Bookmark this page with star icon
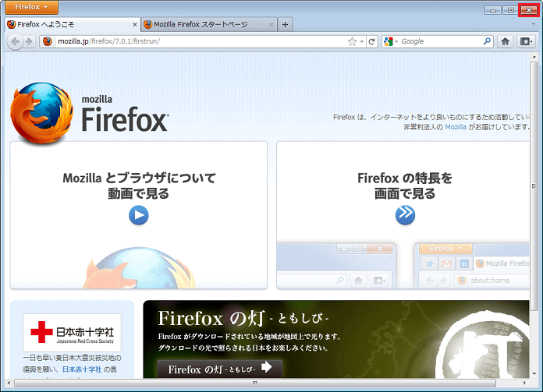543x392 pixels. coord(352,41)
